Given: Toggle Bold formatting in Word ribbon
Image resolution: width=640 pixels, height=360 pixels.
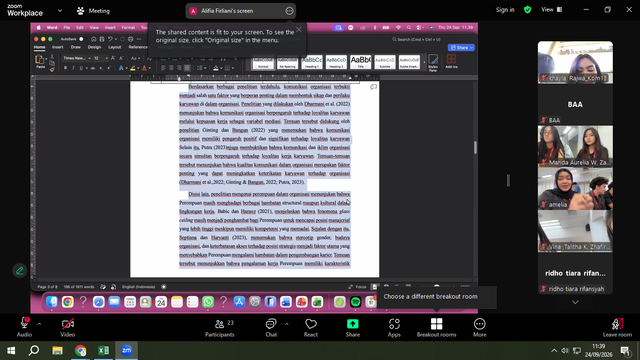Looking at the screenshot, I should coord(65,68).
